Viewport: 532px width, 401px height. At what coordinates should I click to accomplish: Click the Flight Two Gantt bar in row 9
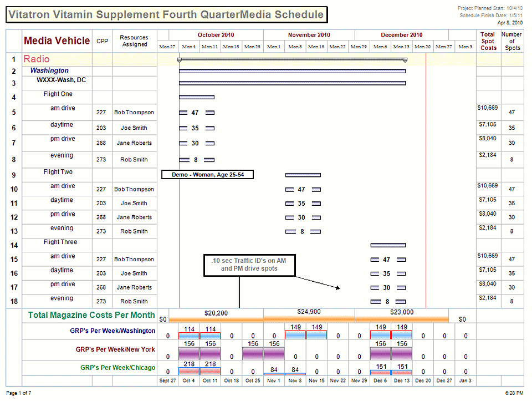303,175
